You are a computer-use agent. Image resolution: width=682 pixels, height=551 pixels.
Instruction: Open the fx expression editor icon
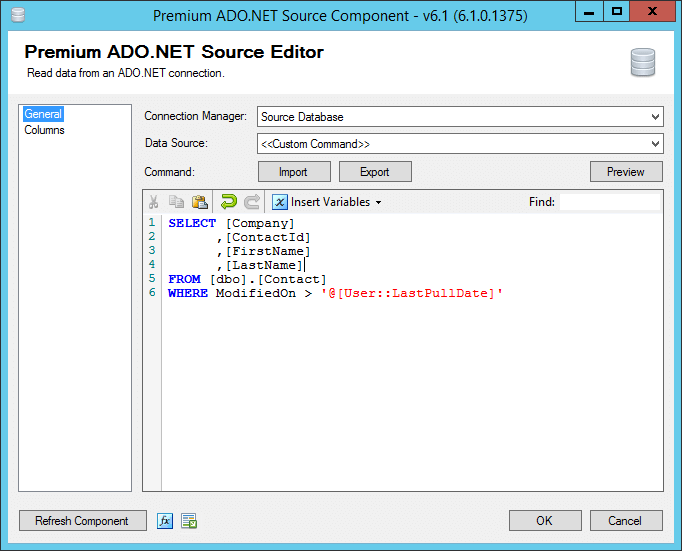coord(165,521)
